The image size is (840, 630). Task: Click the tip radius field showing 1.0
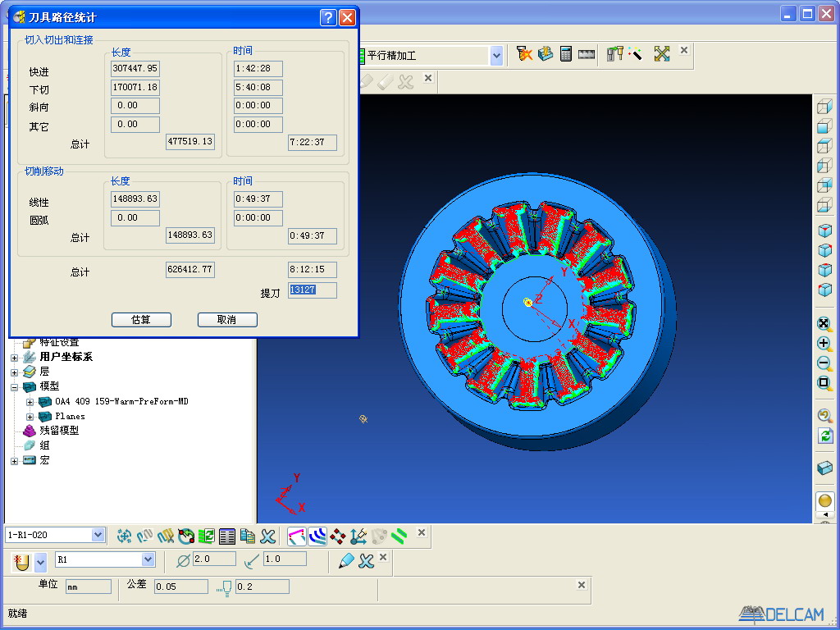(x=285, y=559)
